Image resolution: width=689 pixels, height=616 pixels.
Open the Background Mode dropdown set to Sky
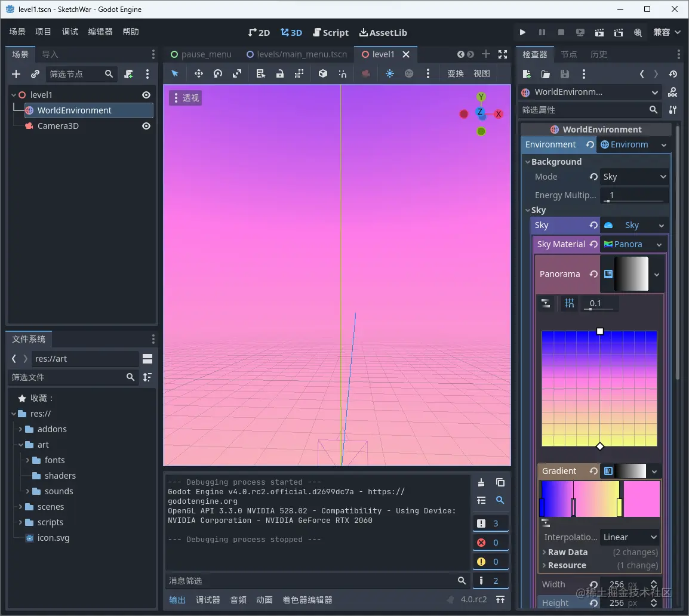point(633,177)
